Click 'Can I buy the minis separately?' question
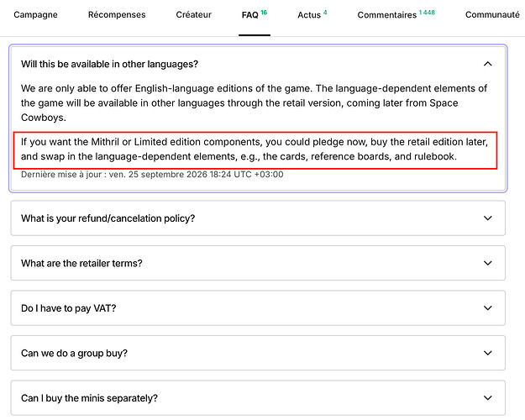525x420 pixels. point(89,398)
